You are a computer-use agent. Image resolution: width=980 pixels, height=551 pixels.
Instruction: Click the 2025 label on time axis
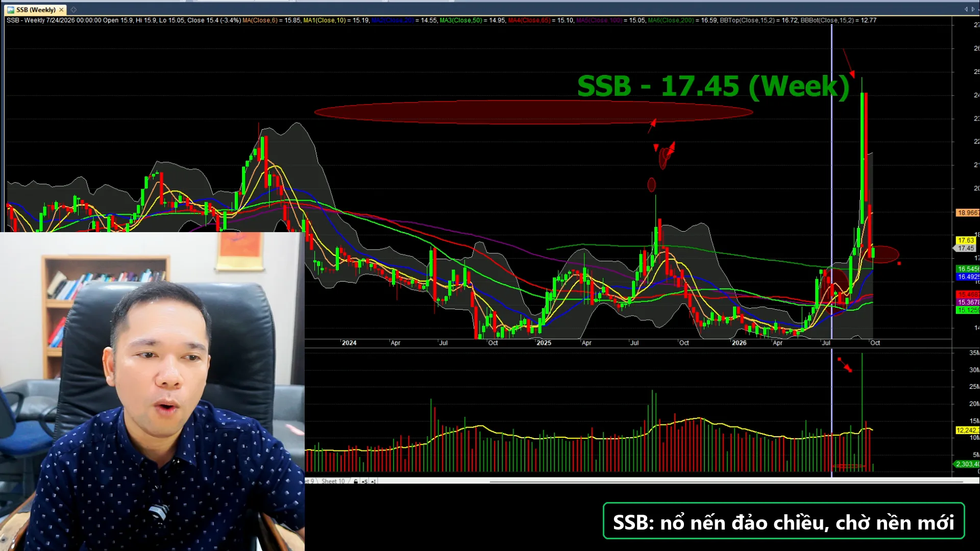(544, 343)
